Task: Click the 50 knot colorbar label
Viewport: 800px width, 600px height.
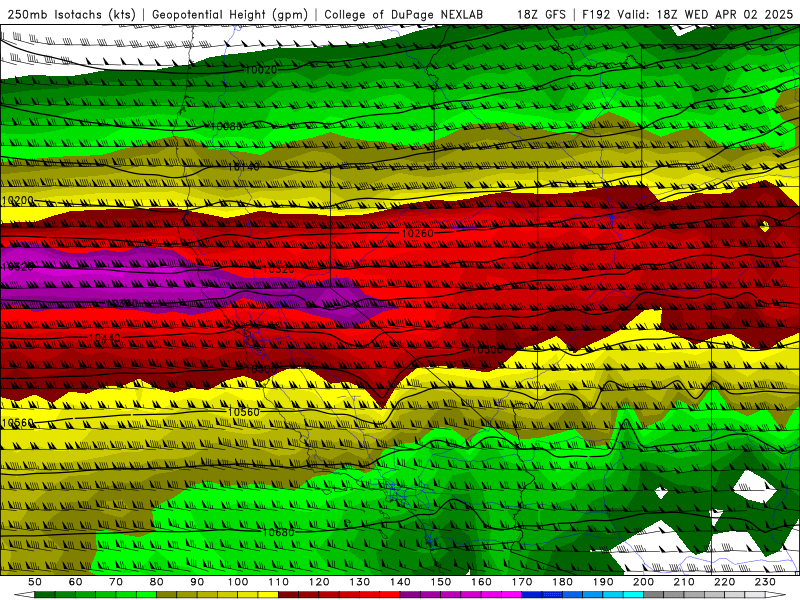Action: [35, 582]
